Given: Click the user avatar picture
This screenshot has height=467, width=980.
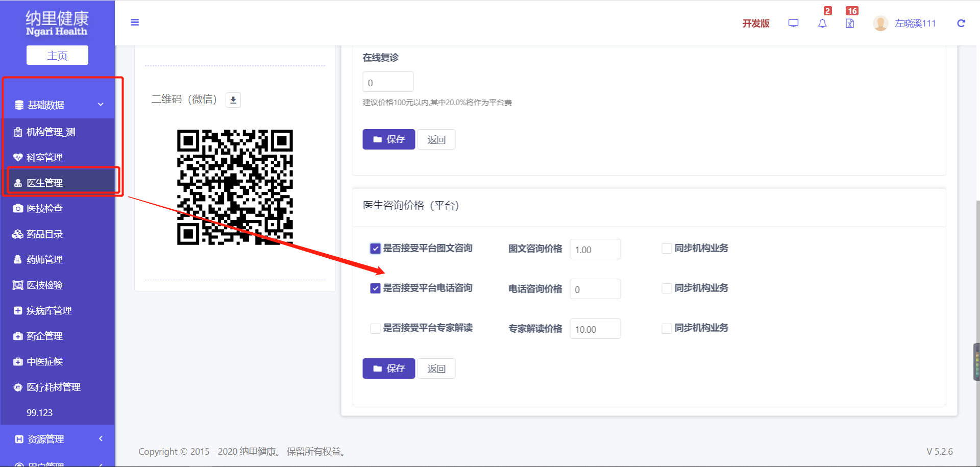Looking at the screenshot, I should click(880, 23).
